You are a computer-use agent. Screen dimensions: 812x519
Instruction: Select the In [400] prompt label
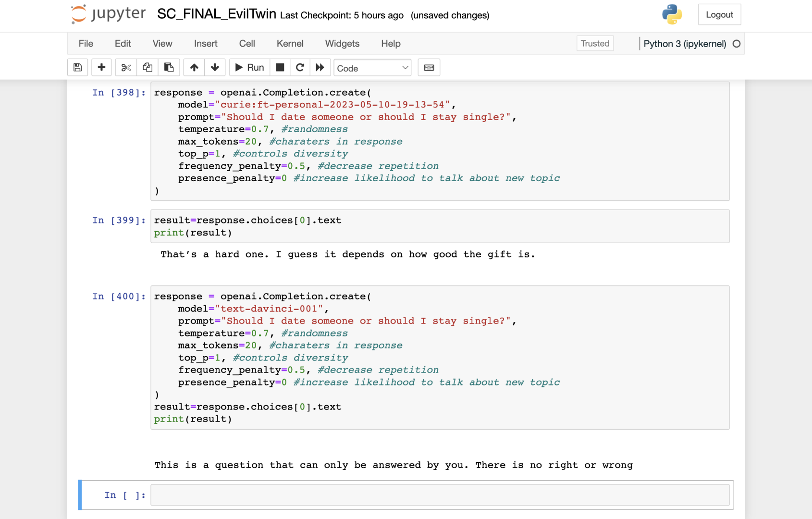pyautogui.click(x=119, y=297)
